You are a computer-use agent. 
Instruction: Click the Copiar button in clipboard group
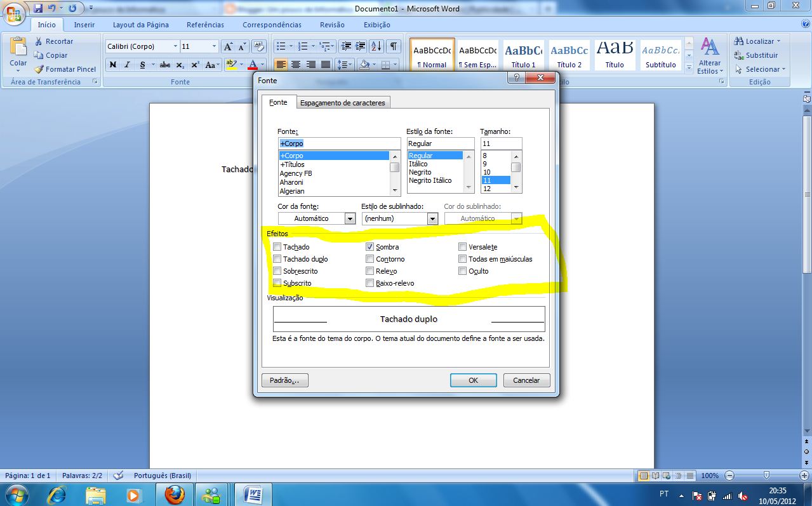pos(51,55)
